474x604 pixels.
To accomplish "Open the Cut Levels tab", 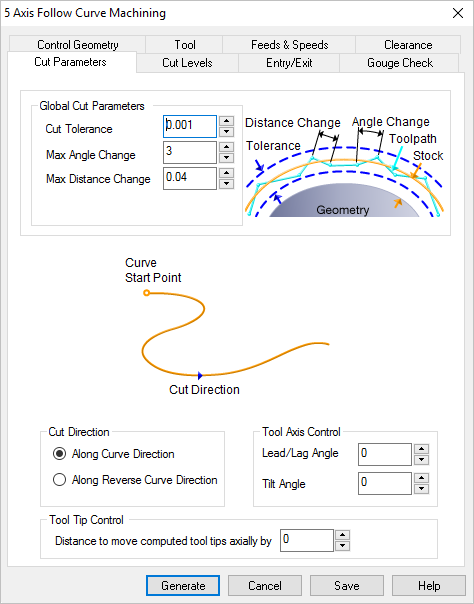I will (x=187, y=63).
